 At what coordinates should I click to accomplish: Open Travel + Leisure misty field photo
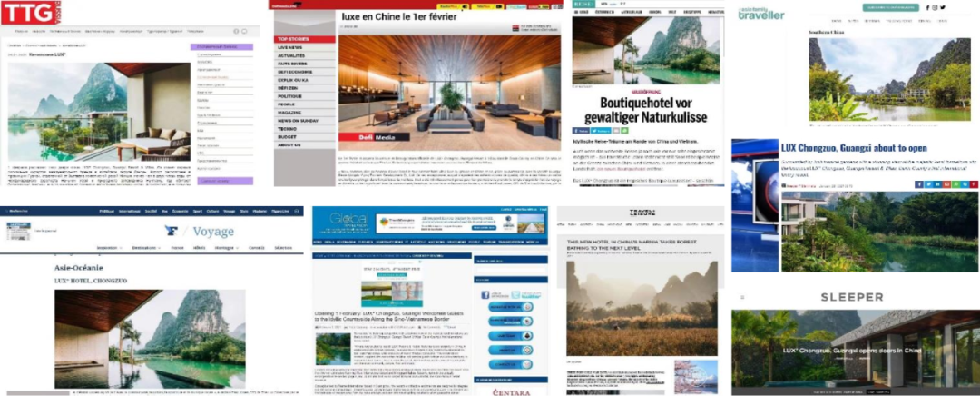click(642, 309)
